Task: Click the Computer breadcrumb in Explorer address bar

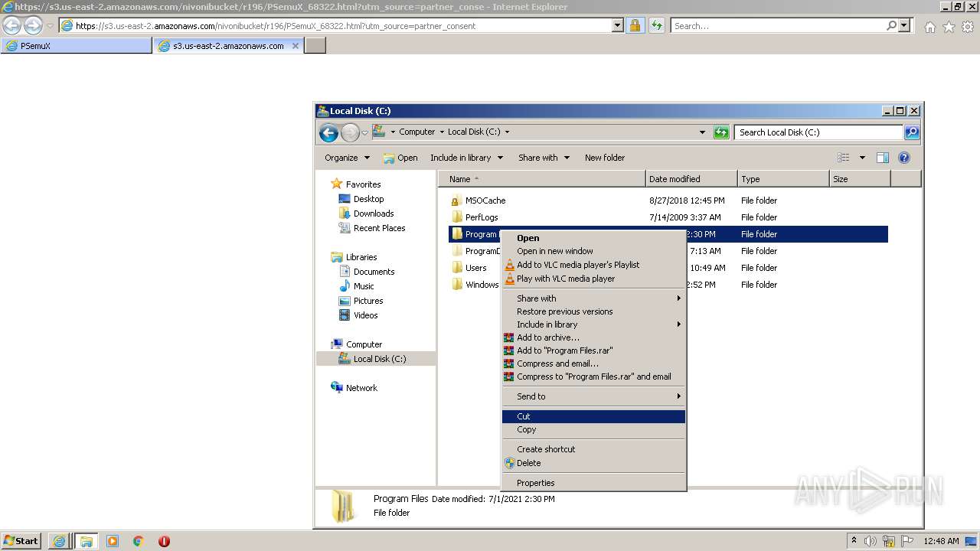Action: point(416,132)
